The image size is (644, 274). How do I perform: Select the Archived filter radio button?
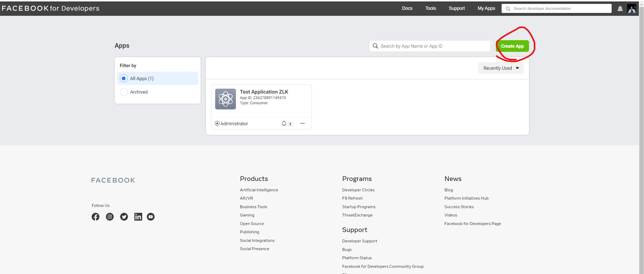[124, 92]
